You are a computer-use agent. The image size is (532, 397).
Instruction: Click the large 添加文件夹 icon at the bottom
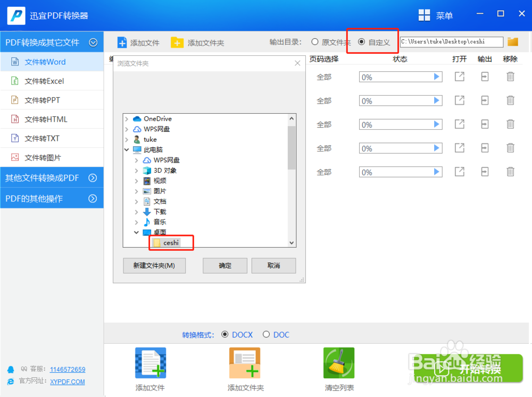[x=245, y=363]
